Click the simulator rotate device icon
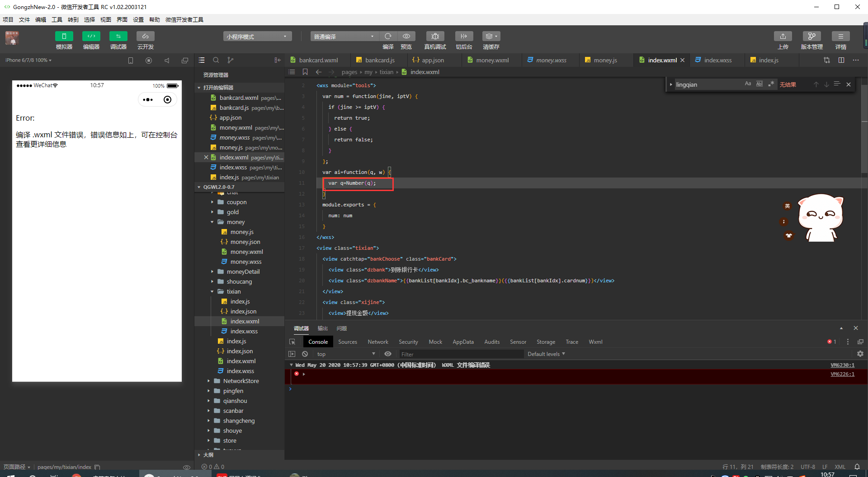Viewport: 868px width, 477px height. click(x=131, y=60)
